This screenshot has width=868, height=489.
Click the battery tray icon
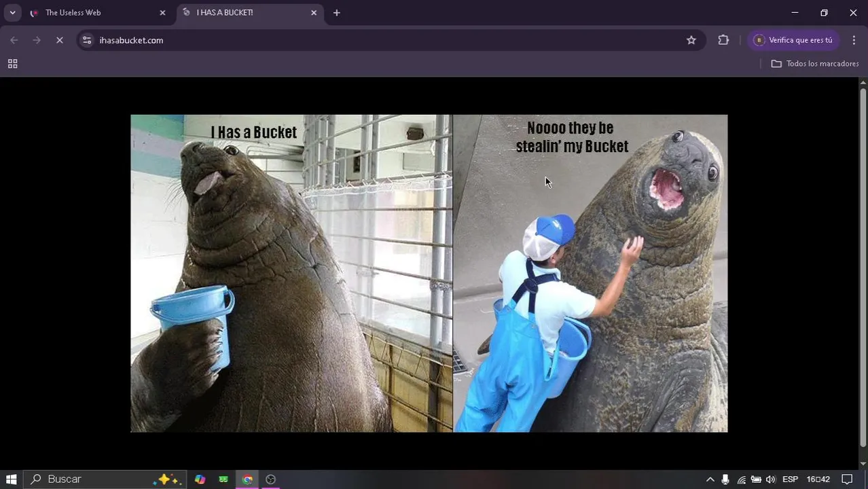tap(756, 479)
